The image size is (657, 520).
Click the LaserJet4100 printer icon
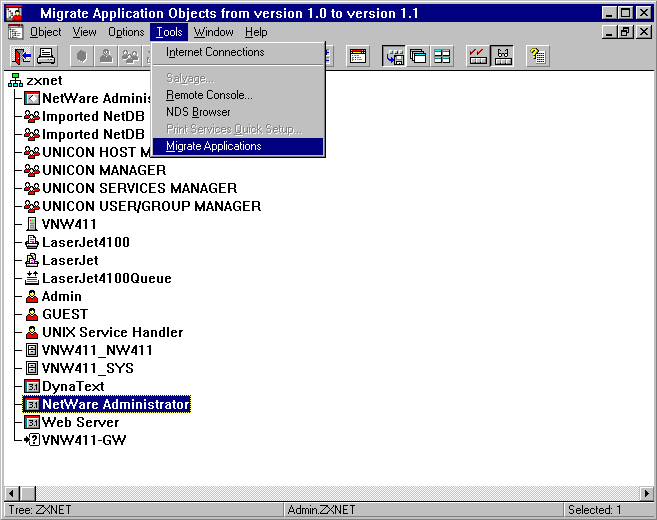click(x=32, y=242)
